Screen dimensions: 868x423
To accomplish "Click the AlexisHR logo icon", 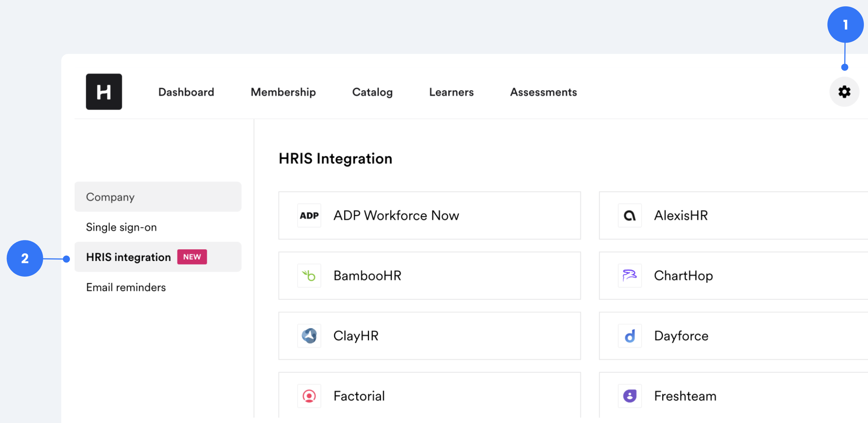I will tap(629, 215).
